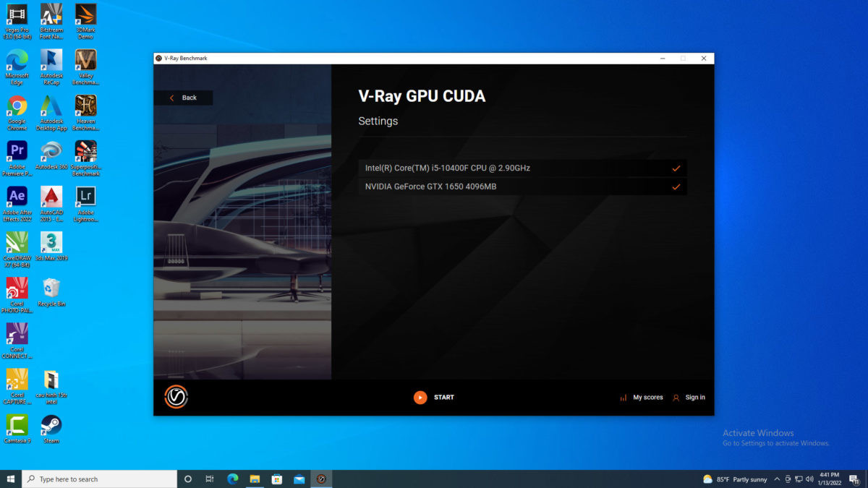Open 3DMark Demo desktop icon
The width and height of the screenshot is (868, 488).
[85, 22]
